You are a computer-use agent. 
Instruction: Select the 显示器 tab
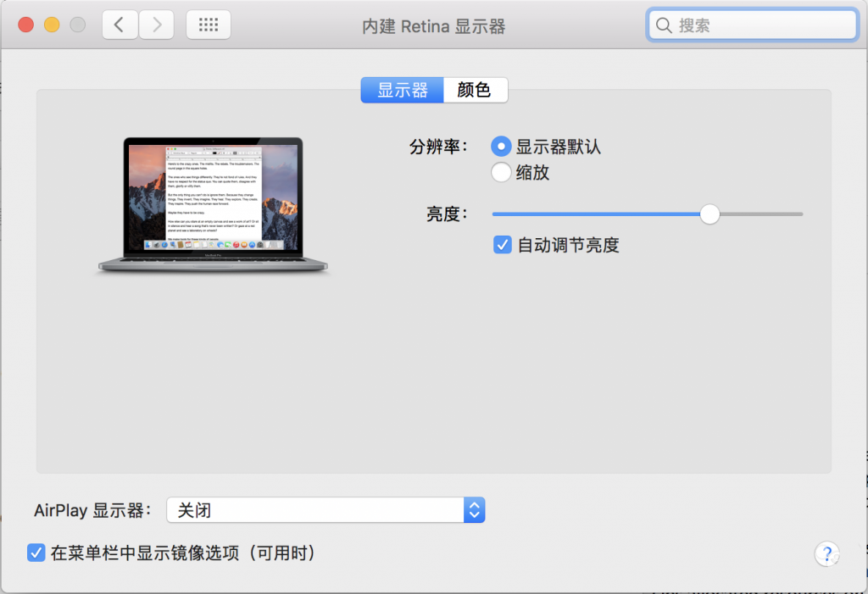coord(402,90)
